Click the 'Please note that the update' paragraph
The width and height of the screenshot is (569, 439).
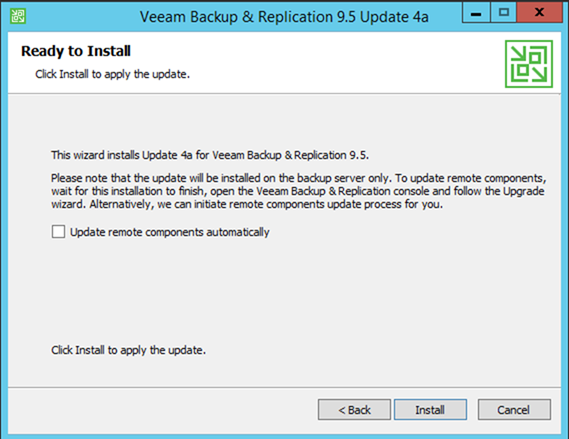pyautogui.click(x=299, y=191)
